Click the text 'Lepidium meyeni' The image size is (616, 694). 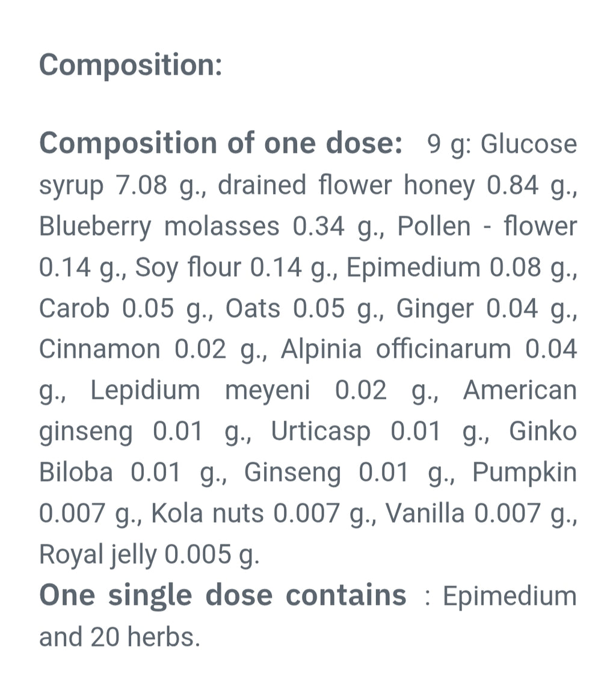click(200, 391)
